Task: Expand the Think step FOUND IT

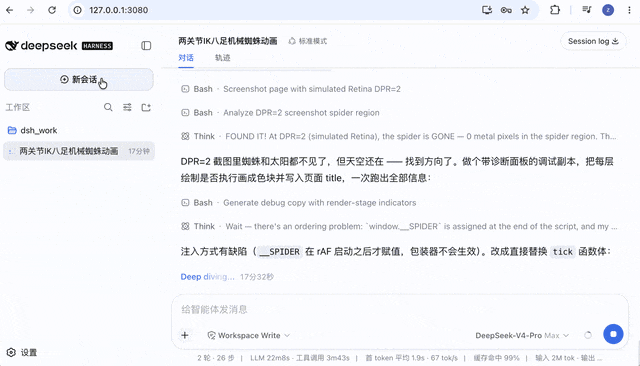Action: [x=399, y=136]
